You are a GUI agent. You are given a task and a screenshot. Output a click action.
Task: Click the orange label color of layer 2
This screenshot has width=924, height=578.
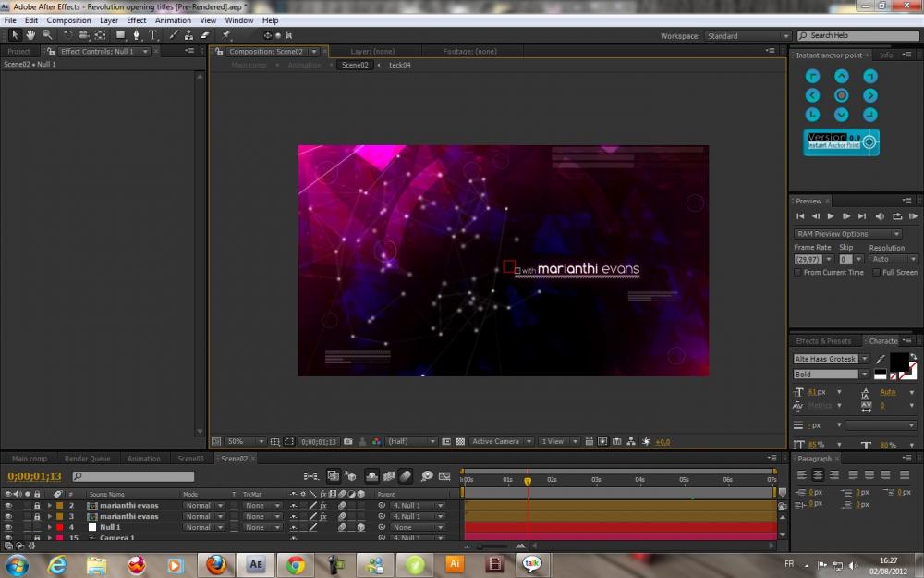[x=59, y=506]
